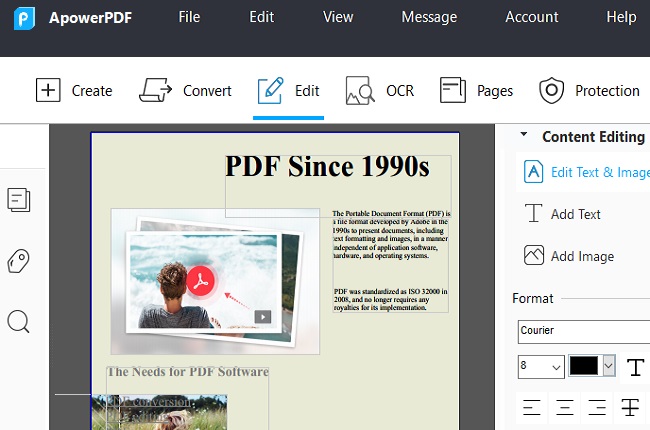Open the search magnifier sidebar panel

click(x=19, y=321)
